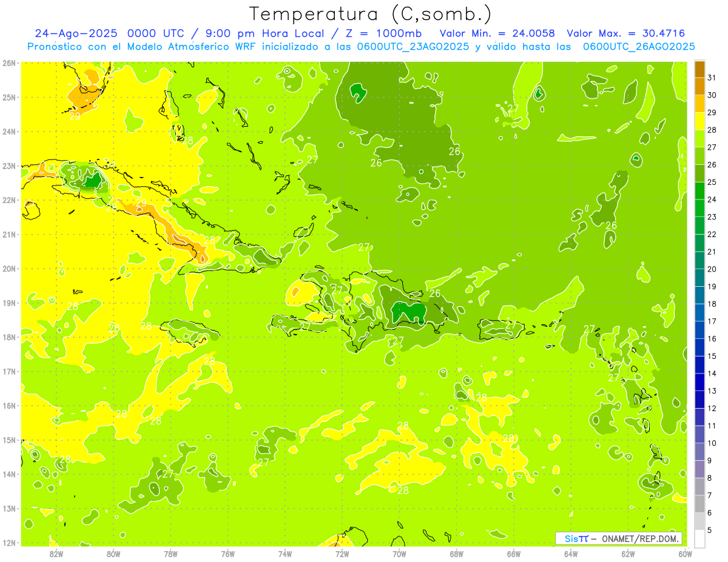Click the 60W longitude axis label
The height and width of the screenshot is (562, 728).
click(686, 553)
